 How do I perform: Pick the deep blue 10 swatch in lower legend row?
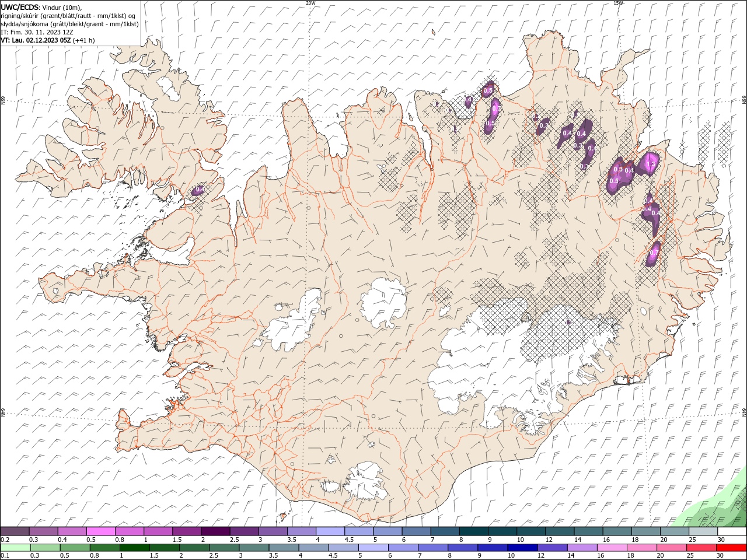[x=522, y=548]
